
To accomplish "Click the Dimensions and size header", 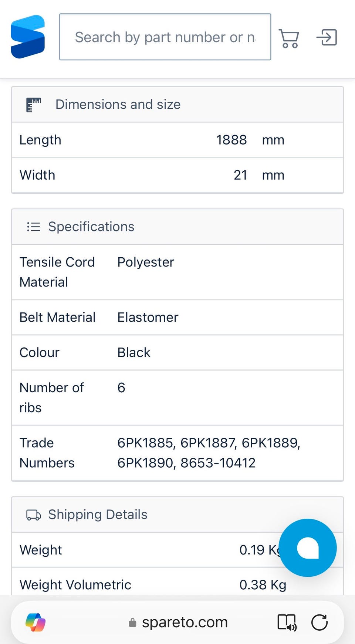I will point(118,105).
